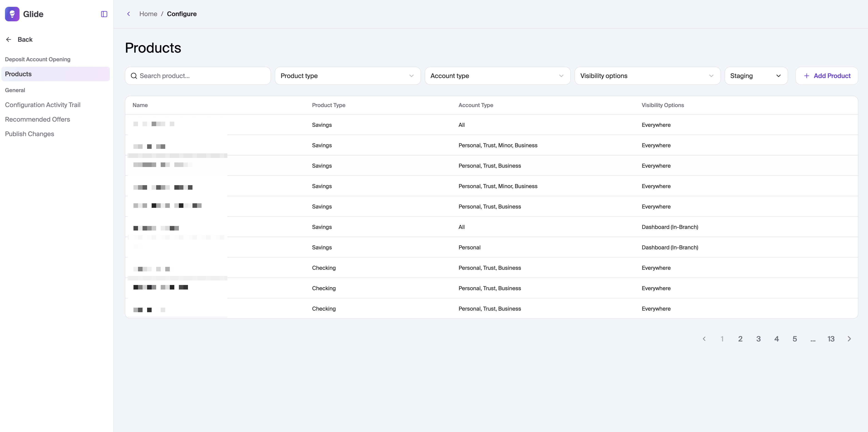
Task: Click plus icon on Add Product
Action: [806, 76]
